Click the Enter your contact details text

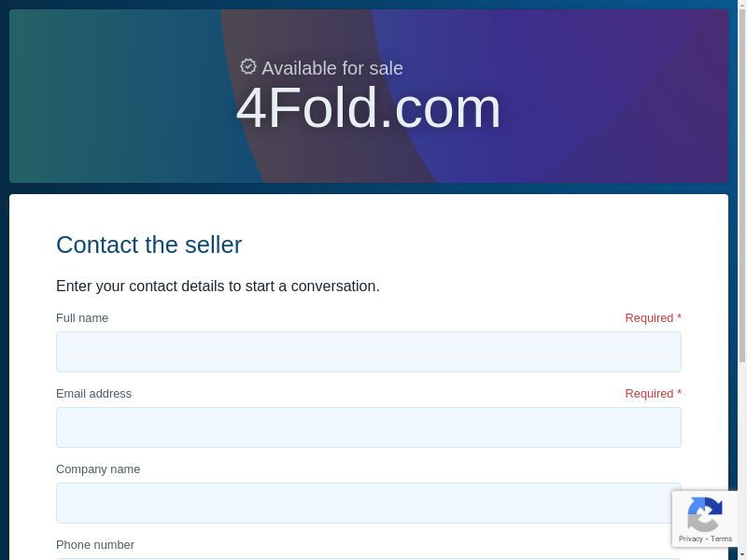[x=218, y=286]
